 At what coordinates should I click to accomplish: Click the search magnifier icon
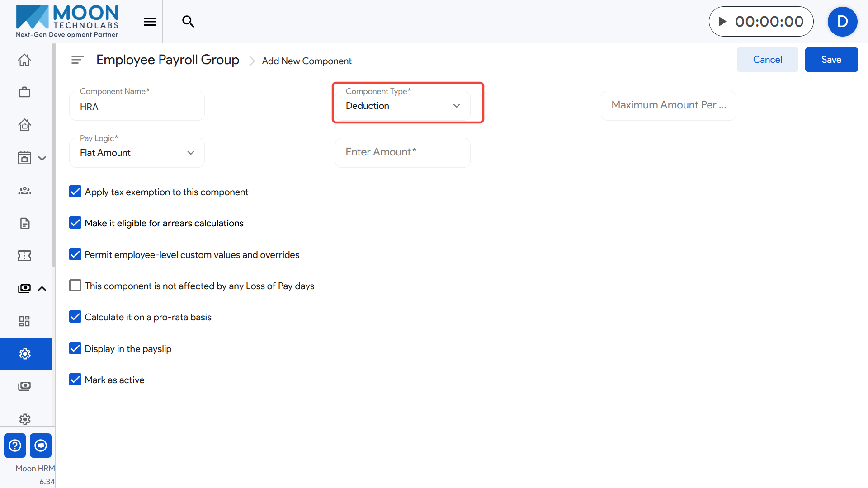click(x=188, y=21)
